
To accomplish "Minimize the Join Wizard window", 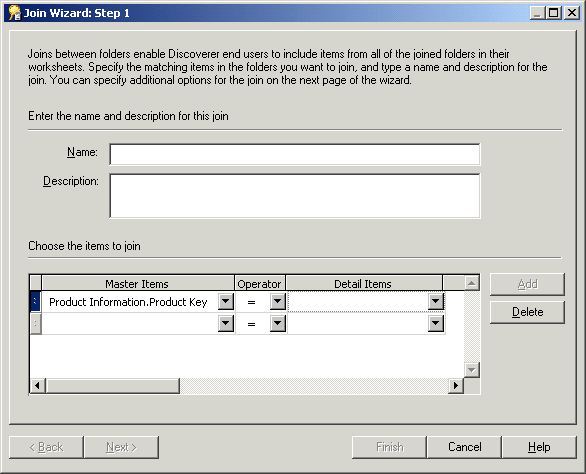I will click(537, 13).
